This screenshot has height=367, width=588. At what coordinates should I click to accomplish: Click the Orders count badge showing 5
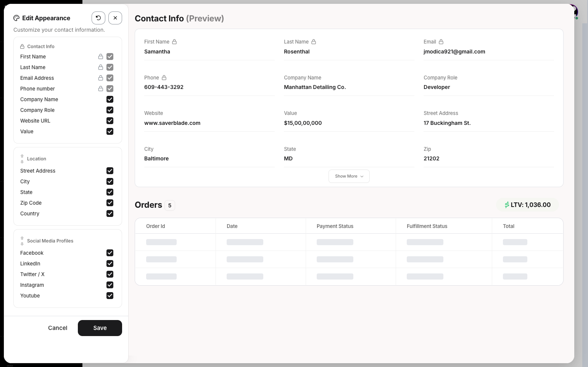click(x=170, y=205)
